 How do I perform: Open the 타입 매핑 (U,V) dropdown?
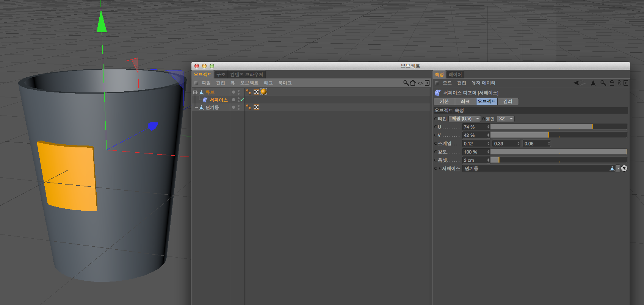(464, 119)
